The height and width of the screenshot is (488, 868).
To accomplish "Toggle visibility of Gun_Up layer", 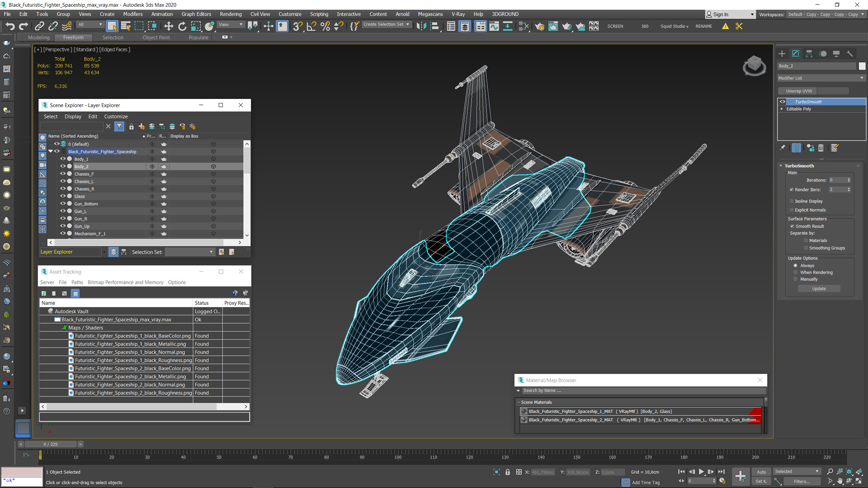I will point(63,226).
